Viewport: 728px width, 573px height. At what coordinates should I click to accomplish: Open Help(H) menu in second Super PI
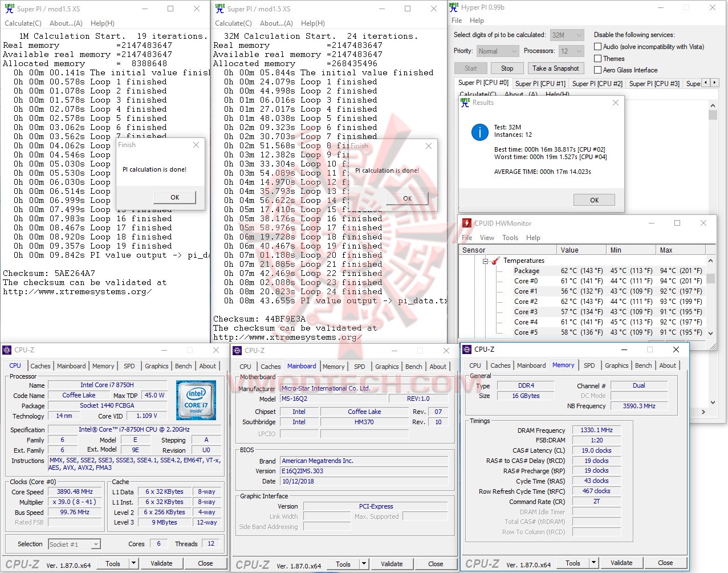click(313, 23)
